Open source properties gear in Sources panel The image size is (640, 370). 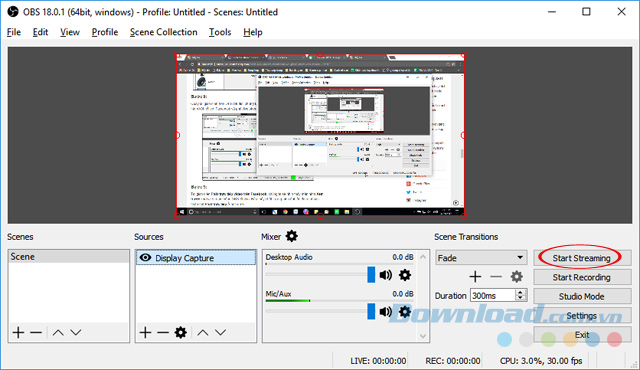pos(180,332)
